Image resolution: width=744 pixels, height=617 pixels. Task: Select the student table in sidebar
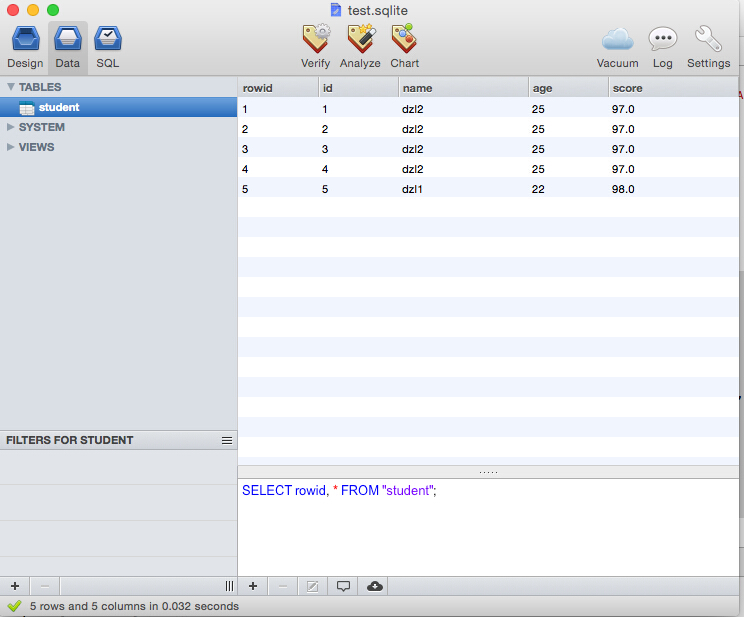(119, 107)
